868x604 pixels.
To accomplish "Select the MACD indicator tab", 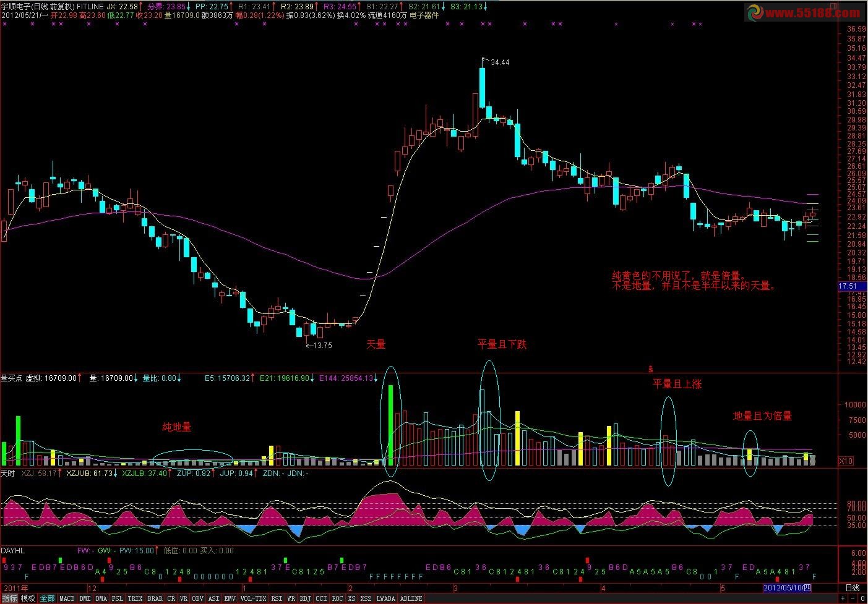I will coord(67,598).
